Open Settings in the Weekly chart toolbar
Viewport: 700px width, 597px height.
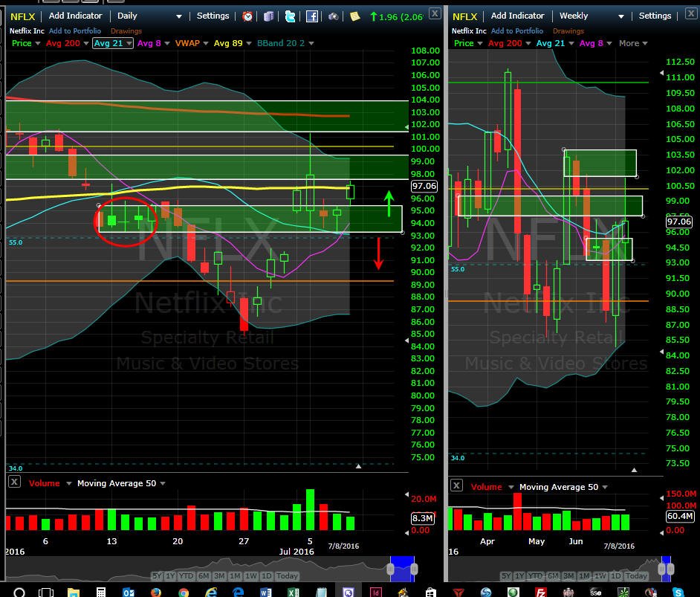[x=655, y=16]
